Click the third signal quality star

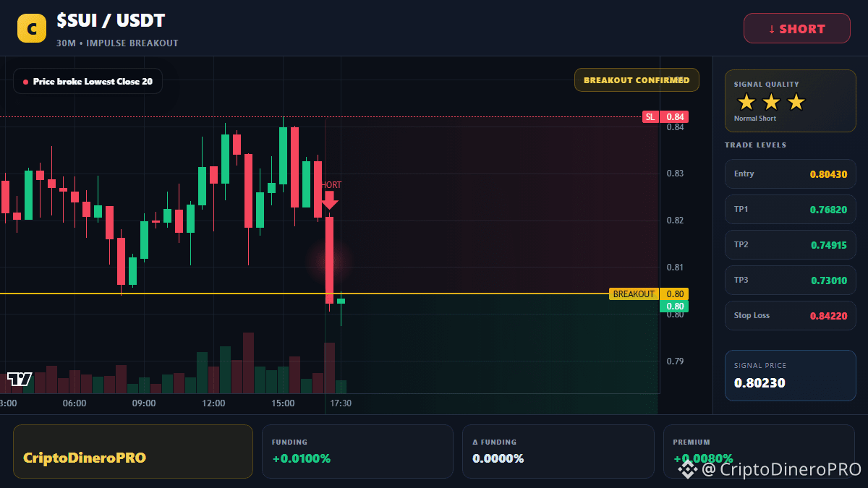(x=796, y=102)
